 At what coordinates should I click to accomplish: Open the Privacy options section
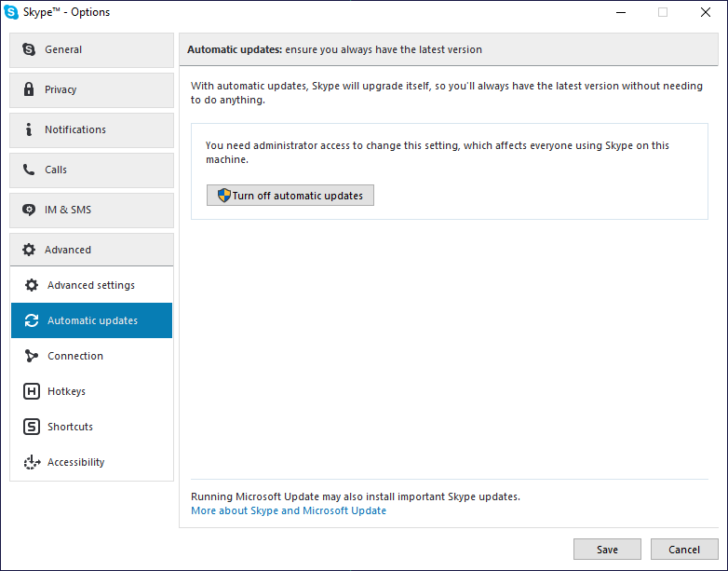point(91,89)
